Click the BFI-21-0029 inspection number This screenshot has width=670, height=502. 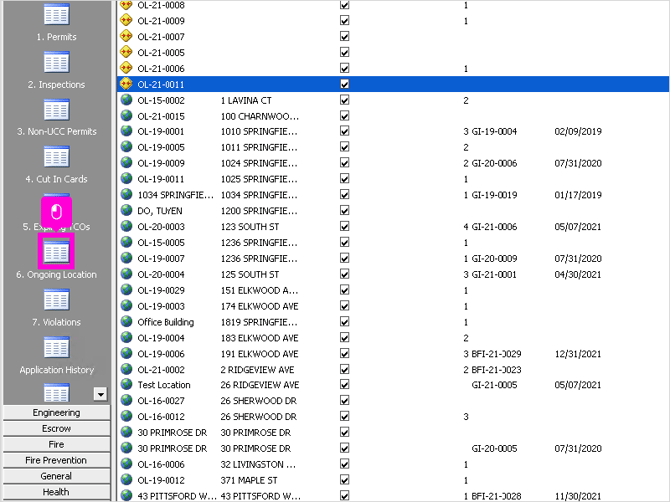[x=497, y=354]
